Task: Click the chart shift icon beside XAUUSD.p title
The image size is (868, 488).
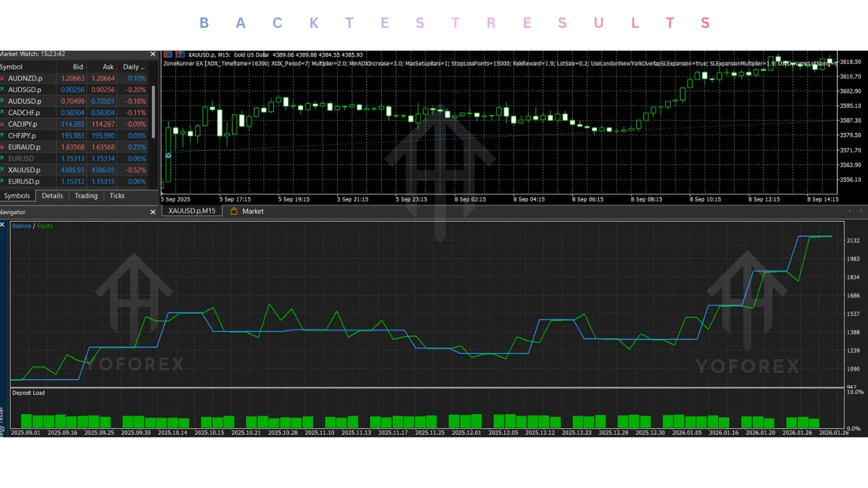Action: click(x=180, y=54)
